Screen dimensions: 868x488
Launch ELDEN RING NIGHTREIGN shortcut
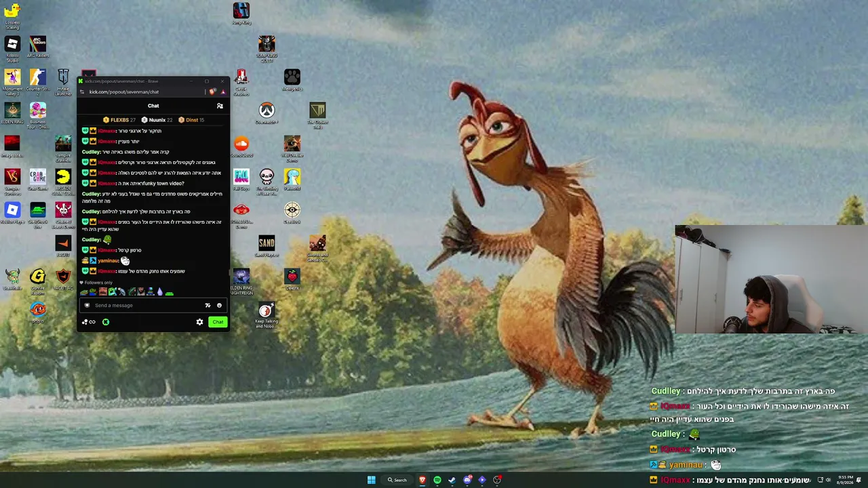pyautogui.click(x=241, y=281)
